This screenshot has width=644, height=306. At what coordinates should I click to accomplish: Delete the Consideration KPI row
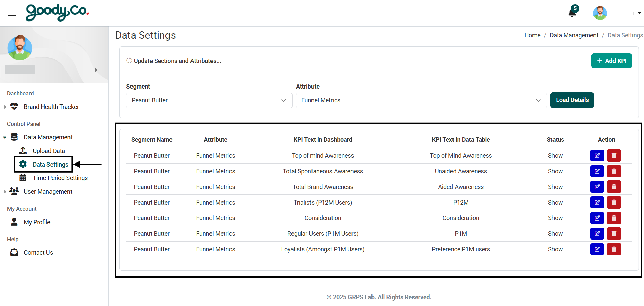[x=614, y=218]
